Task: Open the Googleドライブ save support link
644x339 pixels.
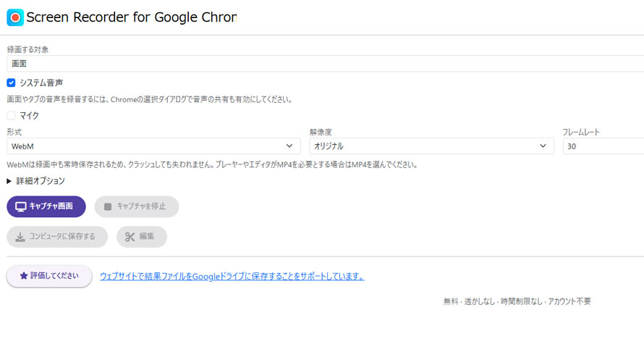Action: [232, 277]
